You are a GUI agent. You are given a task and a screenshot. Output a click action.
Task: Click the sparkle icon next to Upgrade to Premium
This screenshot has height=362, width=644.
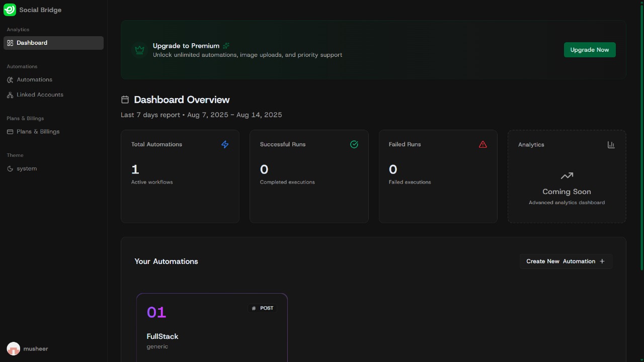pos(226,46)
